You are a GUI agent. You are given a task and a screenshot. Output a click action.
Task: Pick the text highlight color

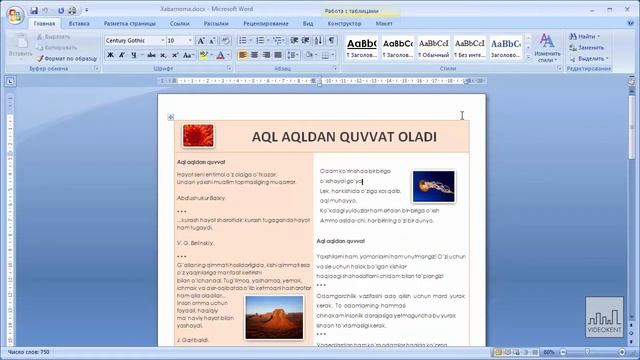(x=203, y=55)
